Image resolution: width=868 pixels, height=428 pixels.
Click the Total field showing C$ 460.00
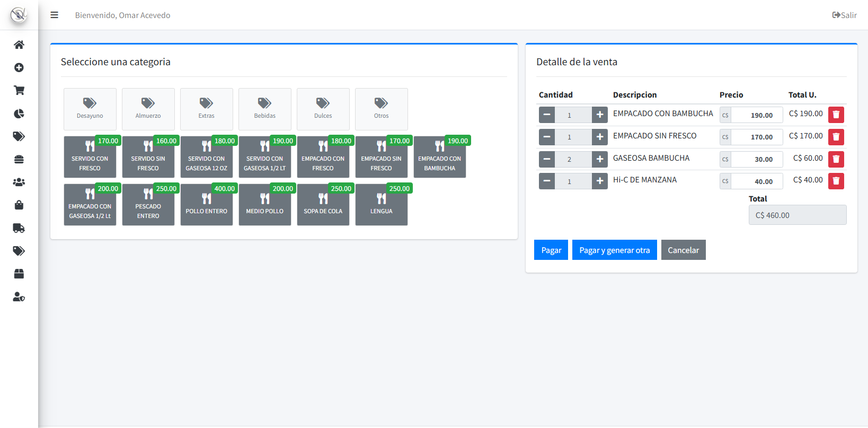tap(798, 215)
